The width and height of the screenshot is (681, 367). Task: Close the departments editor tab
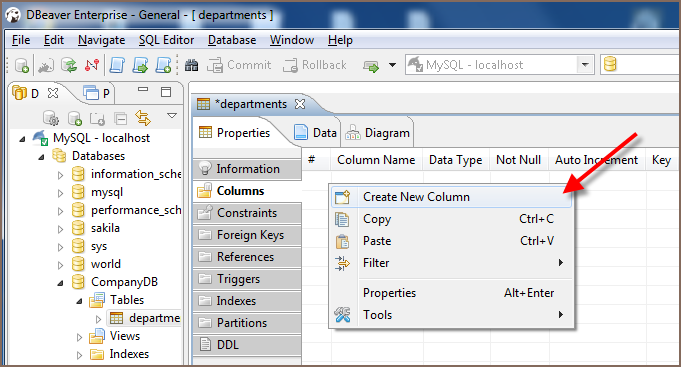(300, 104)
